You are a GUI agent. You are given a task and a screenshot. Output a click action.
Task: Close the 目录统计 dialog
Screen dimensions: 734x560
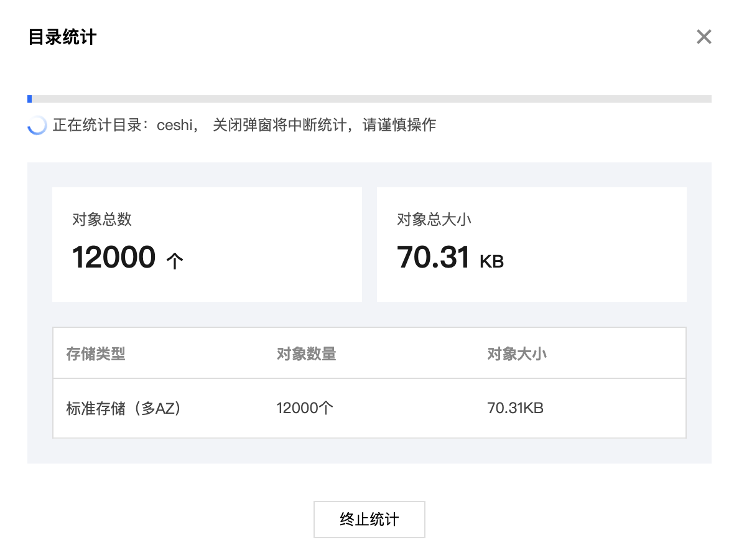click(704, 37)
